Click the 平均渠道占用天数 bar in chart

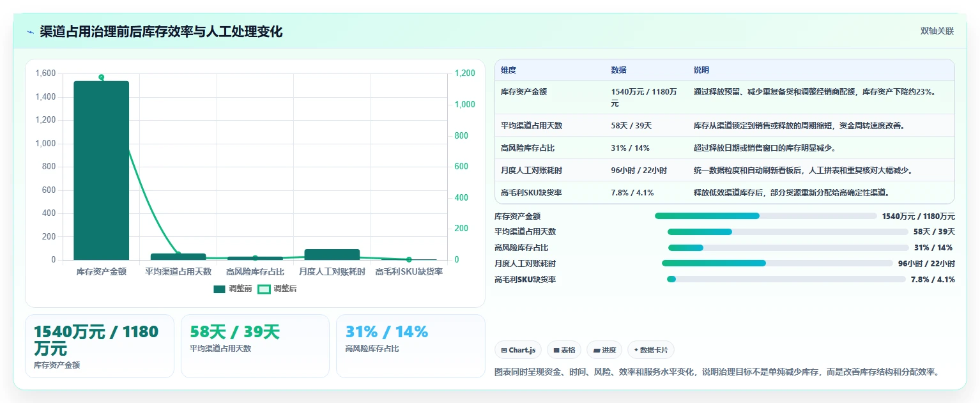[x=178, y=257]
